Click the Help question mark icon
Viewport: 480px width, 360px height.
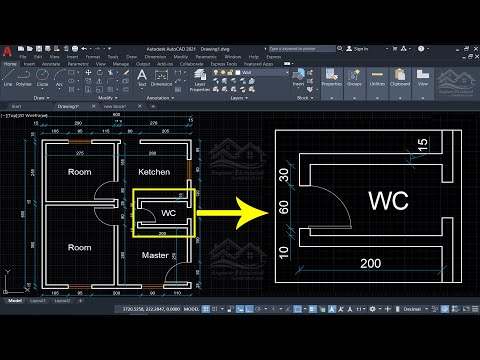(421, 49)
